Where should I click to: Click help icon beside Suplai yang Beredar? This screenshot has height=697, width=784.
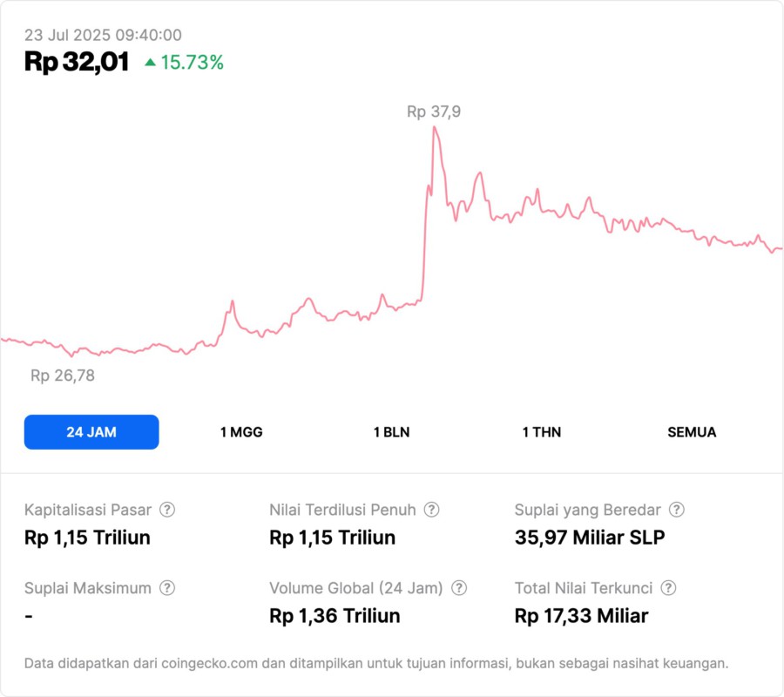pos(677,510)
